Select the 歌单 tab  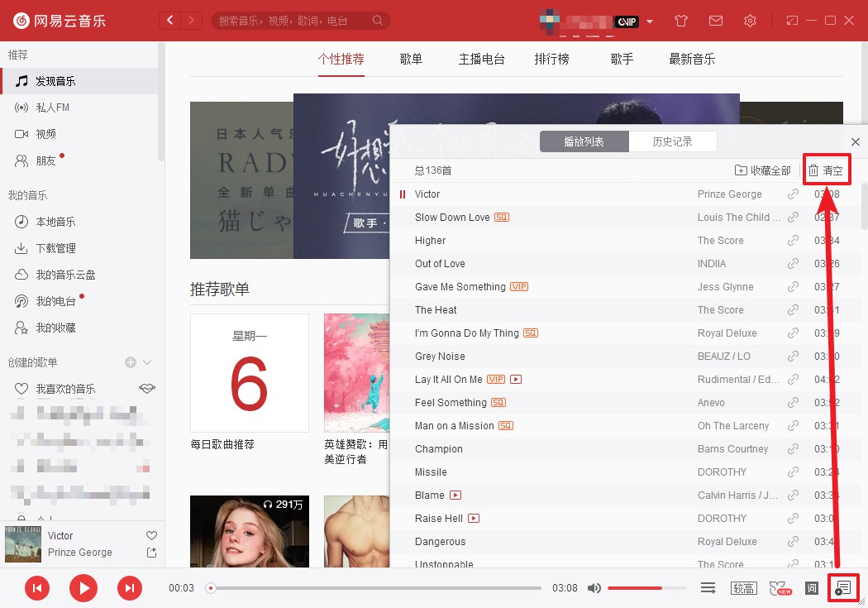[x=411, y=59]
